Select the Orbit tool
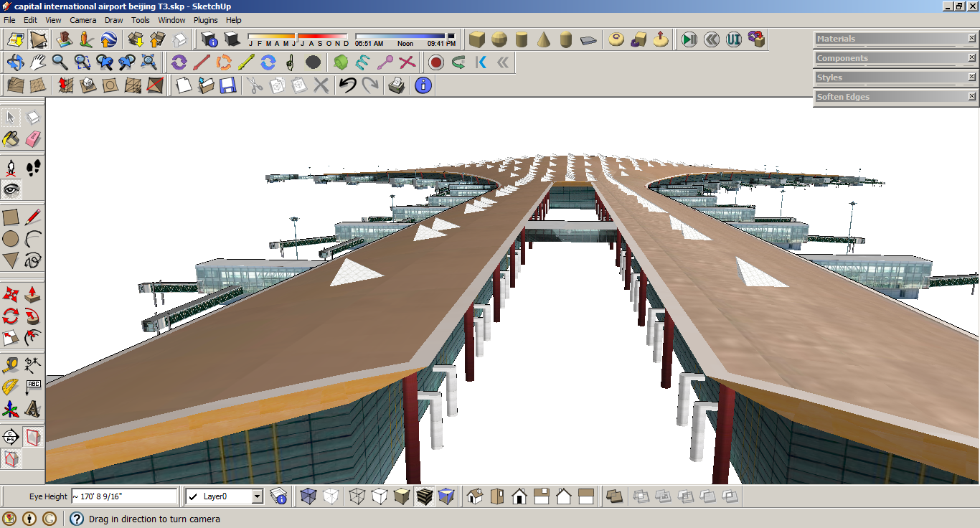 coord(15,62)
